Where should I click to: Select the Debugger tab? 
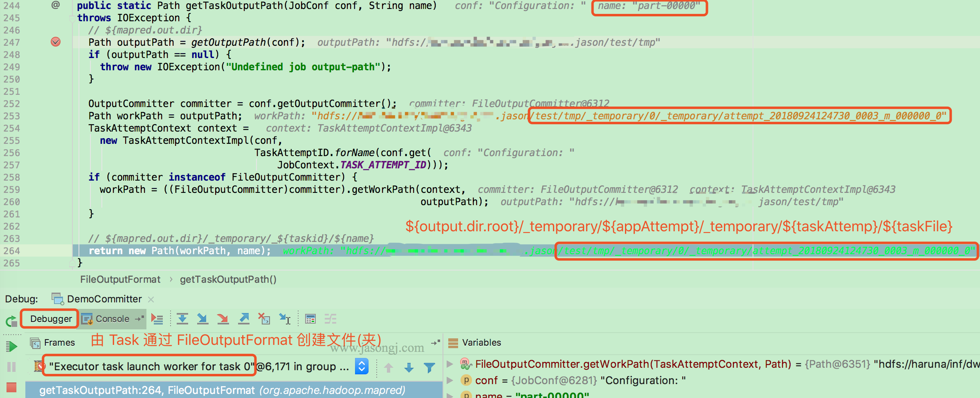[x=49, y=319]
